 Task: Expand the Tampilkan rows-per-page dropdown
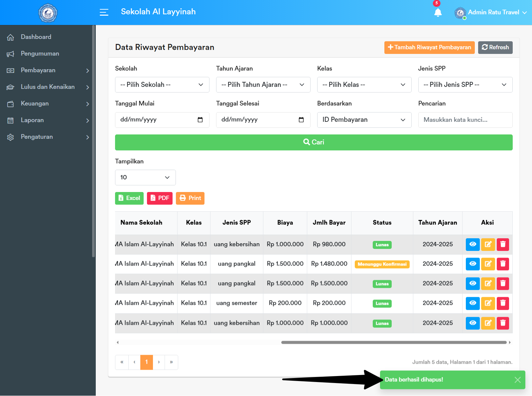click(145, 177)
